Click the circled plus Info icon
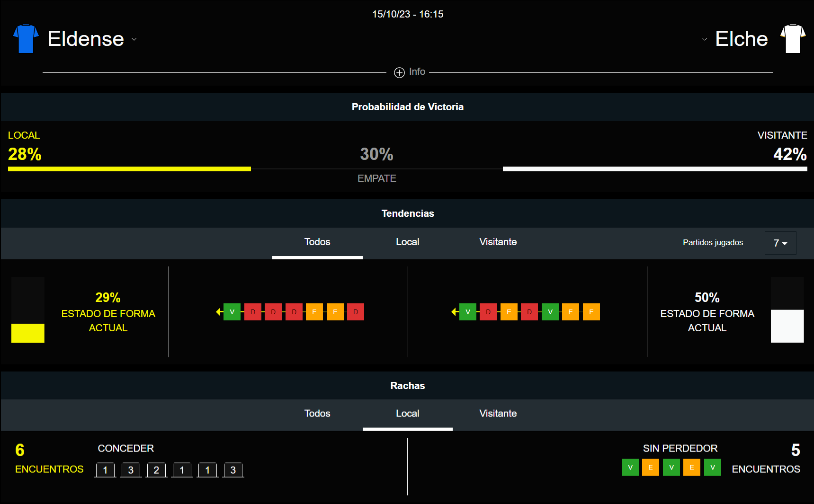This screenshot has height=504, width=814. coord(399,72)
